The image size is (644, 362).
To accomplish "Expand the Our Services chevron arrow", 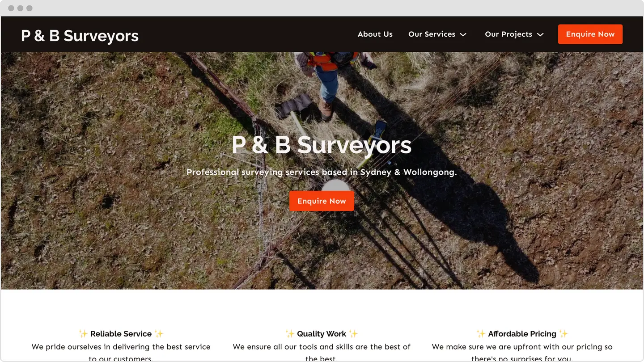I will 463,35.
